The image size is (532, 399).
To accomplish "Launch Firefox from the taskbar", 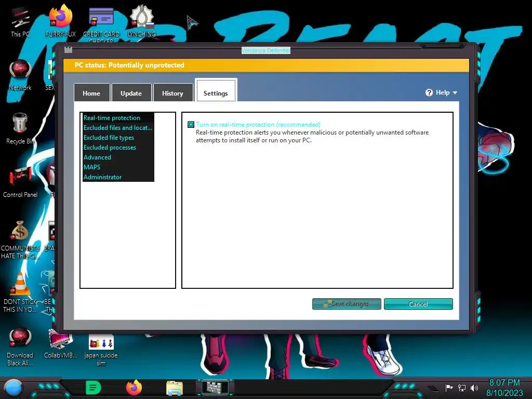I will click(x=134, y=388).
